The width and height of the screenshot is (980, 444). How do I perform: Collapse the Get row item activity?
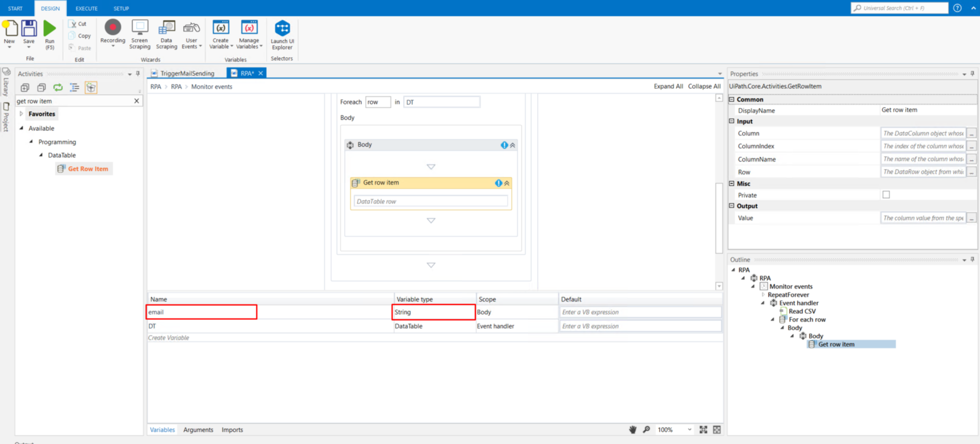pyautogui.click(x=507, y=183)
